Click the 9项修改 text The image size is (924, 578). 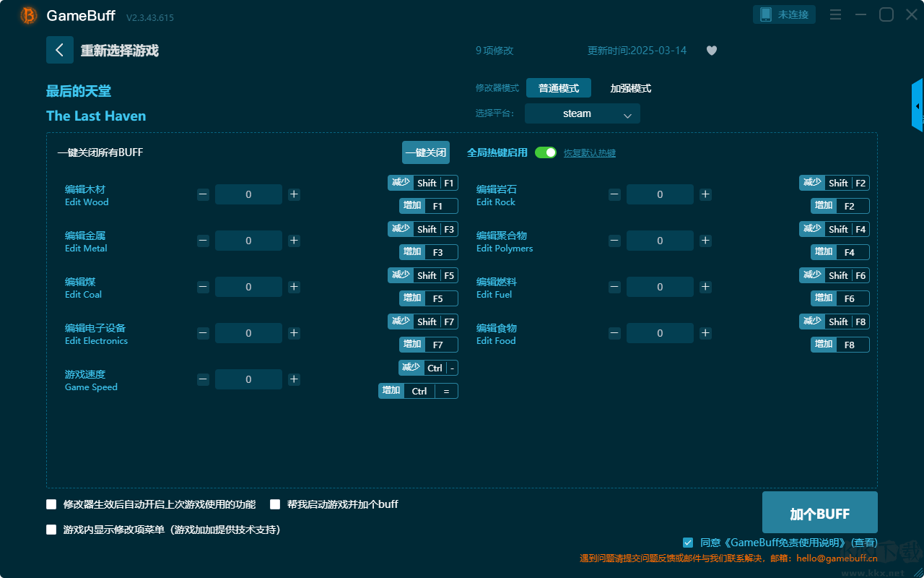tap(494, 51)
